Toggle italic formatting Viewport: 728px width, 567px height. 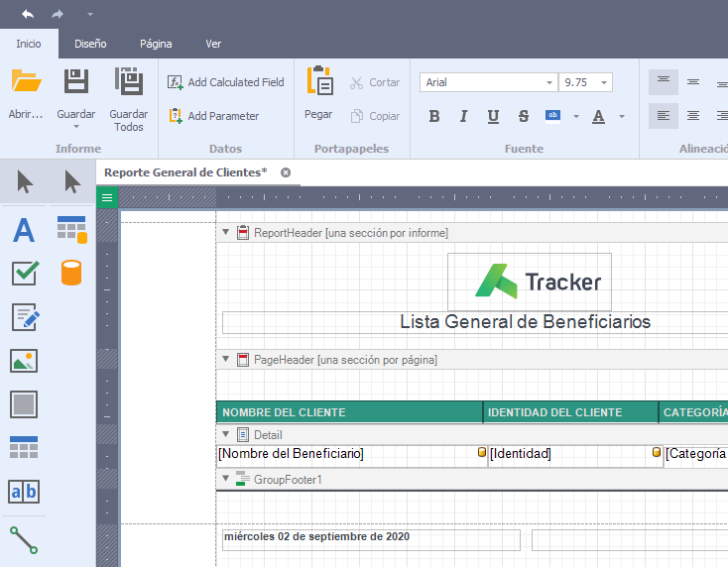click(463, 116)
